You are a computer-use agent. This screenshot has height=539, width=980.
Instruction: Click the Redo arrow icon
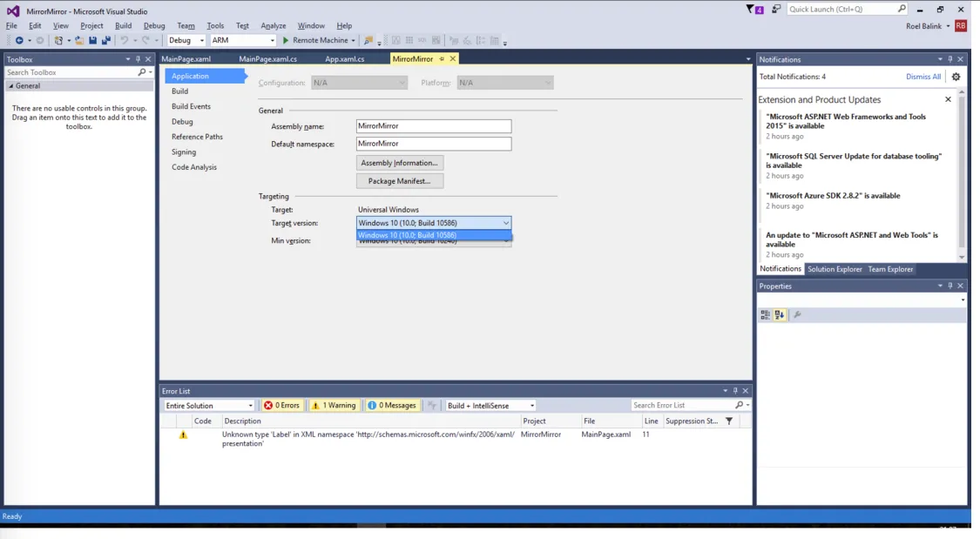[x=145, y=41]
